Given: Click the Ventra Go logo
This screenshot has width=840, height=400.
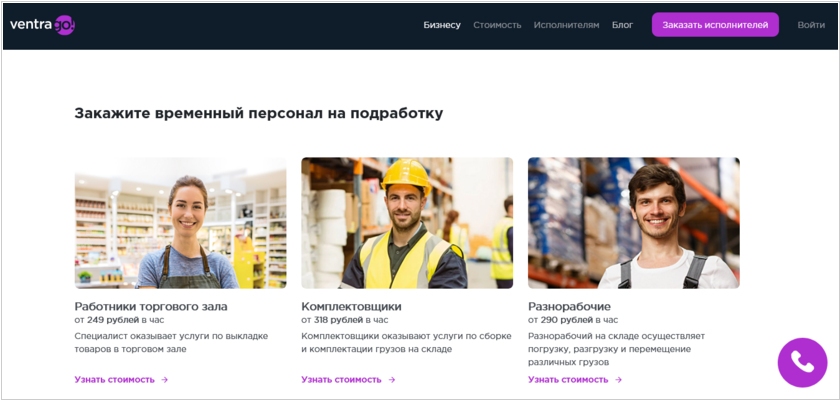Looking at the screenshot, I should 42,25.
